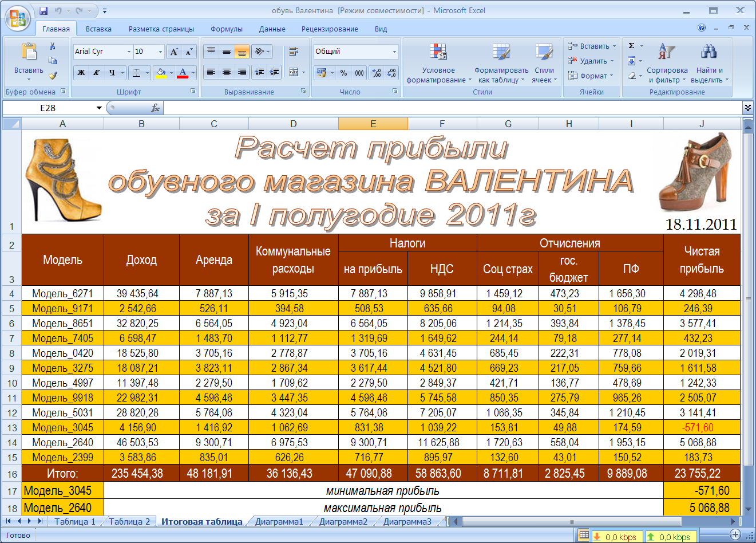Open the Условное форматирование dropdown

(439, 64)
